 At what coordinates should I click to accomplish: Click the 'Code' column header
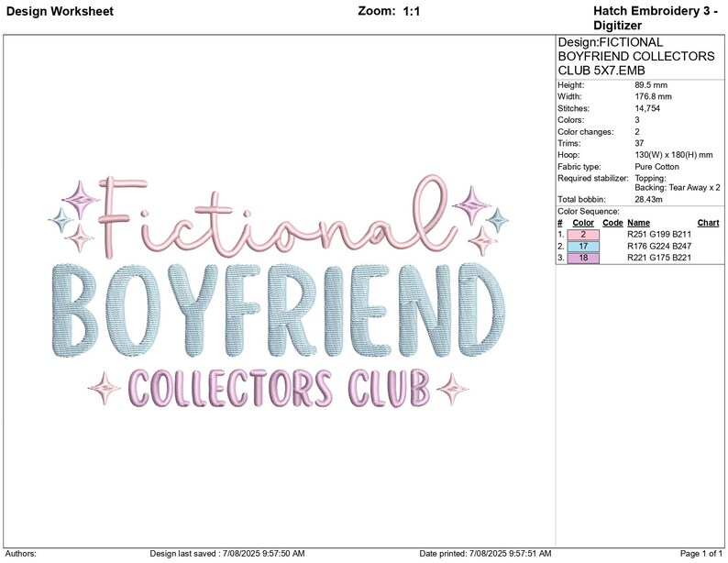[x=612, y=223]
